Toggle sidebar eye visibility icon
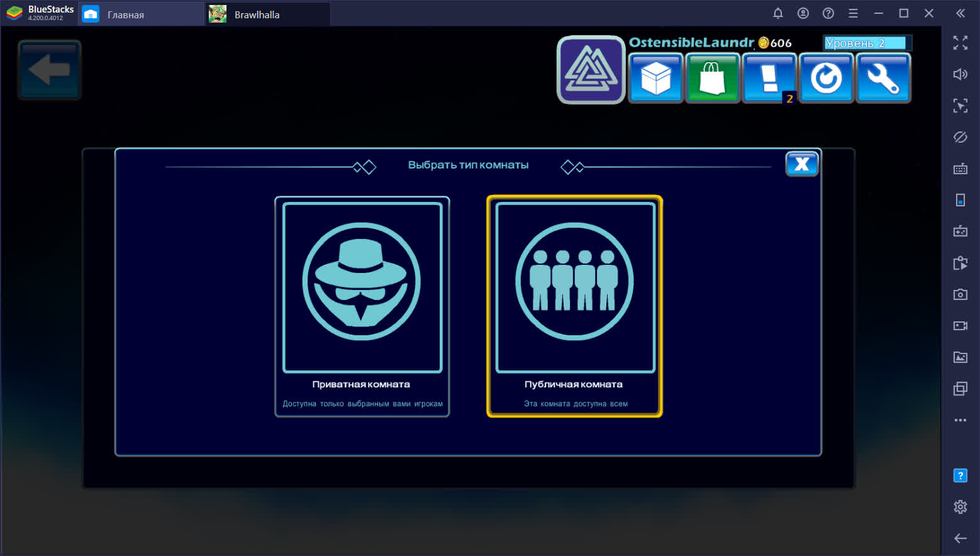The height and width of the screenshot is (556, 980). 961,137
